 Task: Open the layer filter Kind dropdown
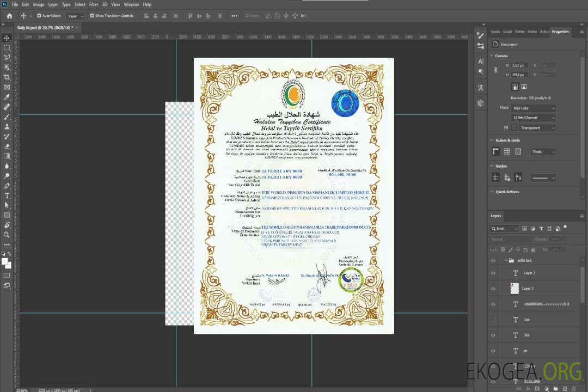pos(504,229)
